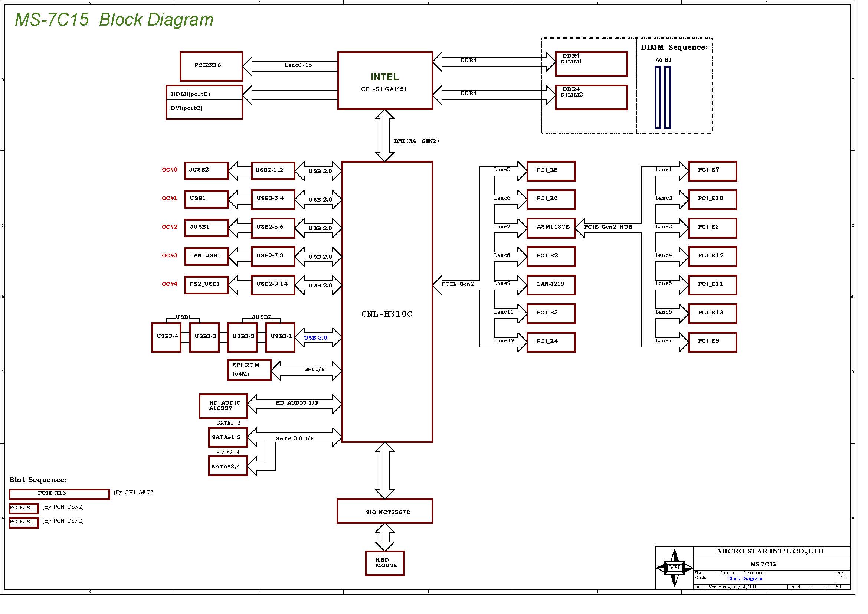This screenshot has width=868, height=614.
Task: Click the HD AUDIO ALC887 block
Action: pyautogui.click(x=223, y=406)
